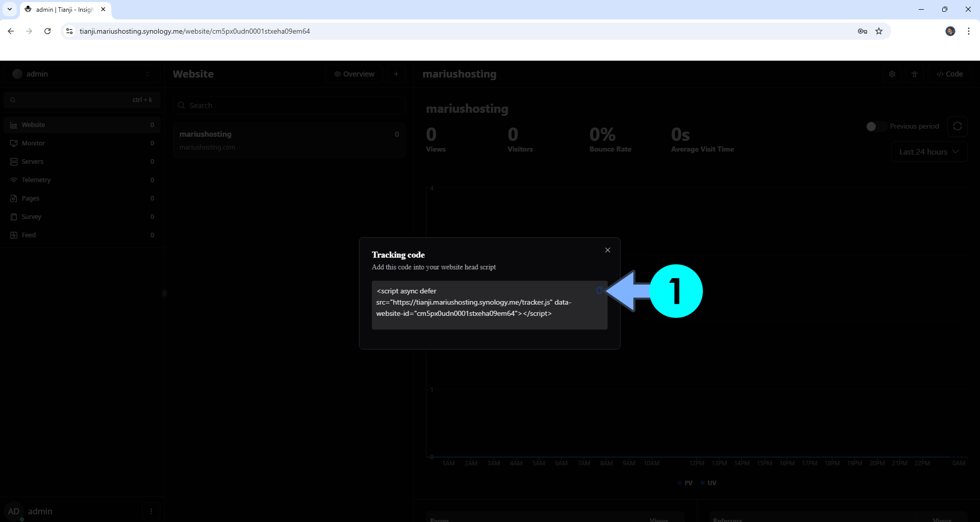Select the mariushosting website entry
The height and width of the screenshot is (522, 980).
click(289, 140)
